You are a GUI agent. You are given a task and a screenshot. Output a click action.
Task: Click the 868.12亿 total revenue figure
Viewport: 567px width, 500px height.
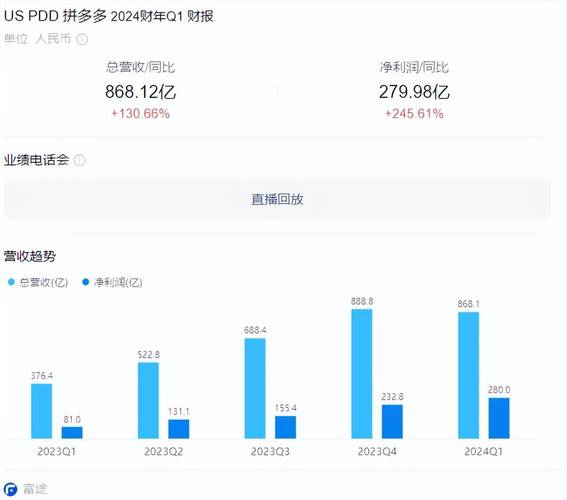(x=141, y=92)
